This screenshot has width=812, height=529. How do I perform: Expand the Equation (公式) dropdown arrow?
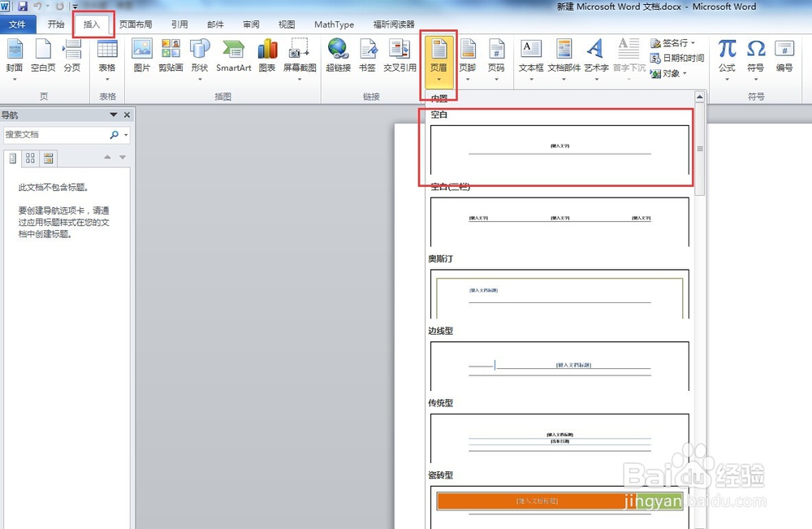coord(727,80)
